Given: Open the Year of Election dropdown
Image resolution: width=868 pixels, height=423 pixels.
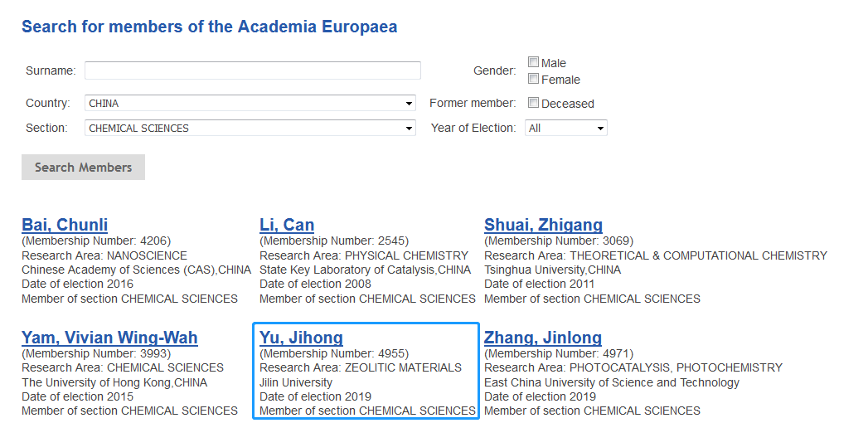Looking at the screenshot, I should pos(565,129).
